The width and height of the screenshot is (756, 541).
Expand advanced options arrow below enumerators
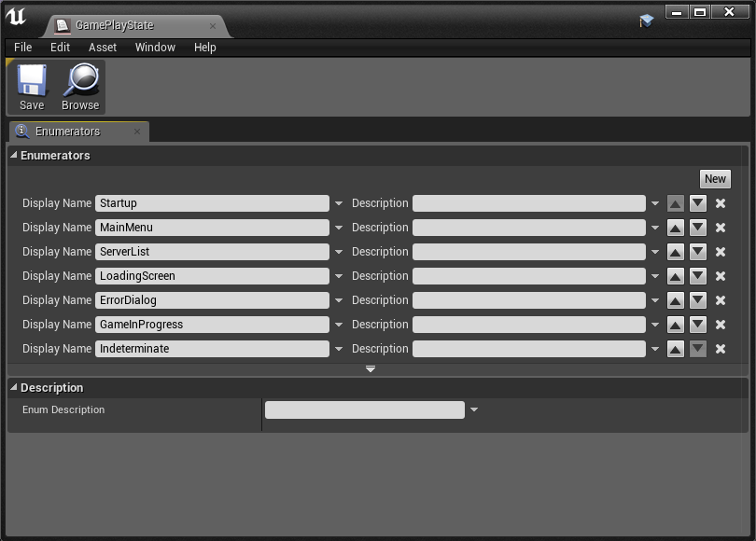coord(371,369)
